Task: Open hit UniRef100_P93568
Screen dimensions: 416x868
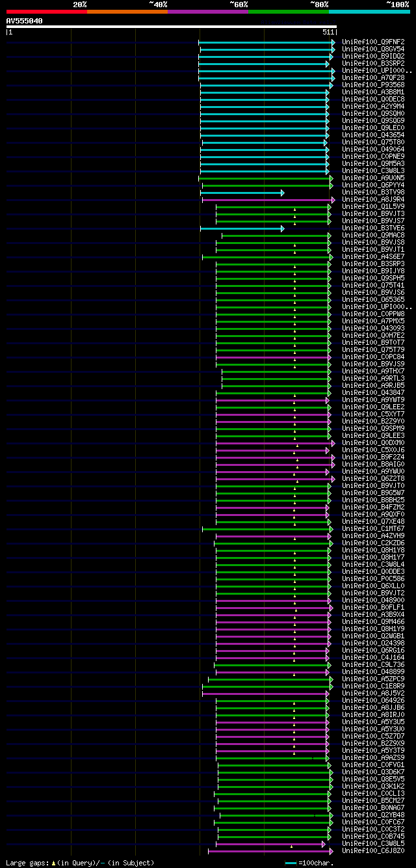Action: click(374, 85)
